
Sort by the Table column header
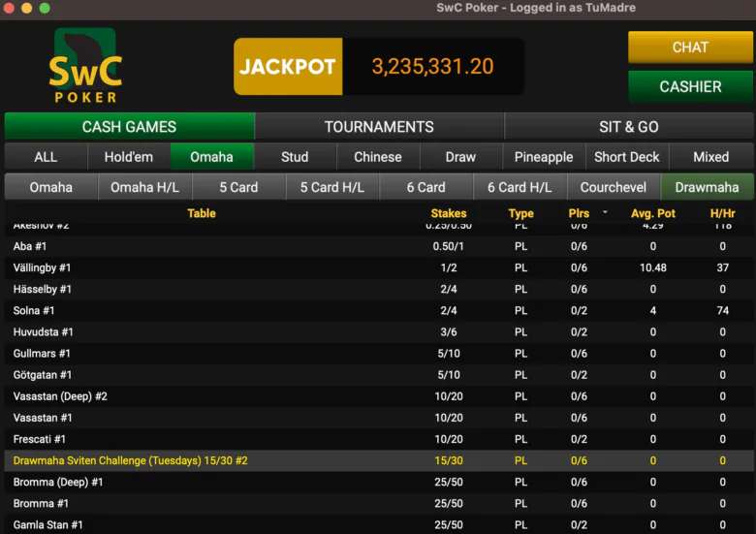tap(202, 213)
